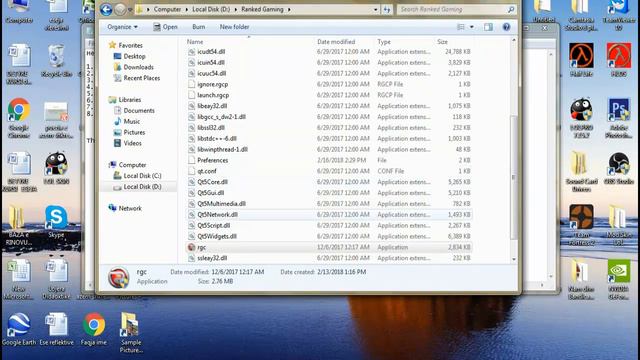Select the icudt54.dll file
Image resolution: width=640 pixels, height=360 pixels.
[329, 51]
